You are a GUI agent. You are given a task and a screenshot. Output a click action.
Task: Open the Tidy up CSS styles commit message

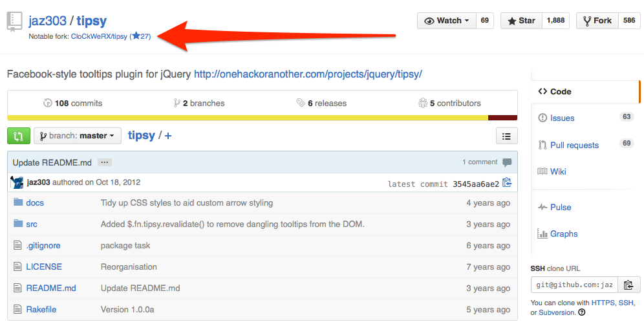[x=187, y=203]
